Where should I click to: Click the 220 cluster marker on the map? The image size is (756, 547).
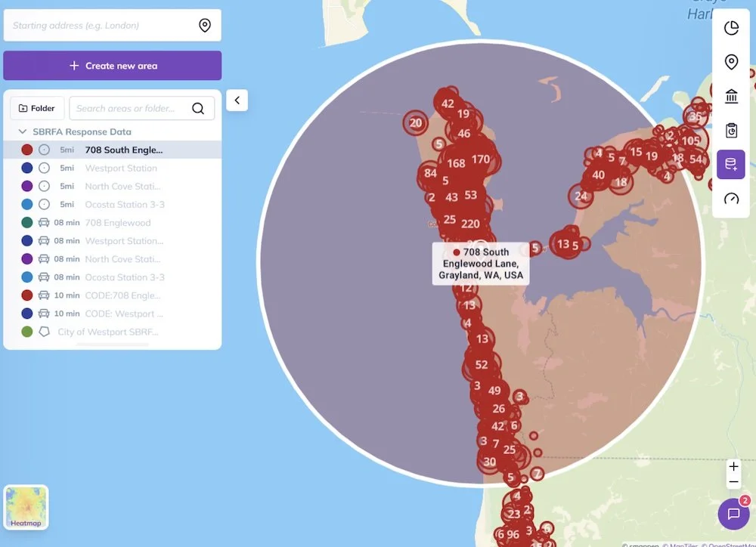(x=470, y=224)
